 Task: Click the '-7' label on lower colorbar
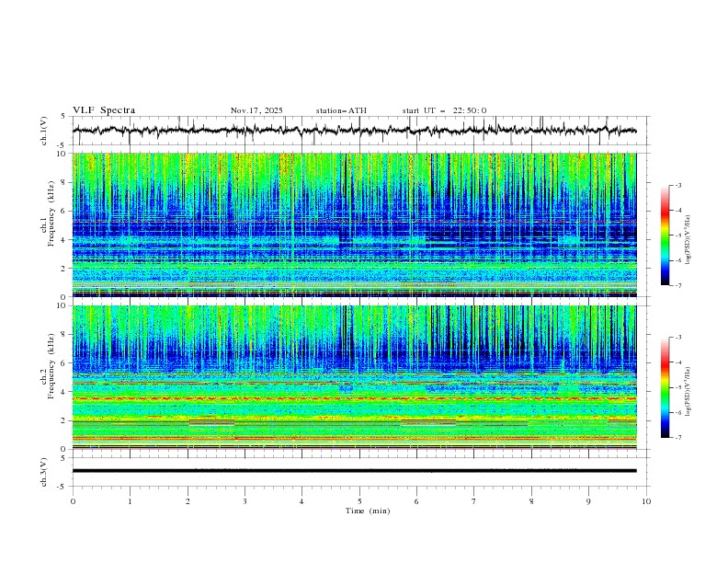(678, 437)
